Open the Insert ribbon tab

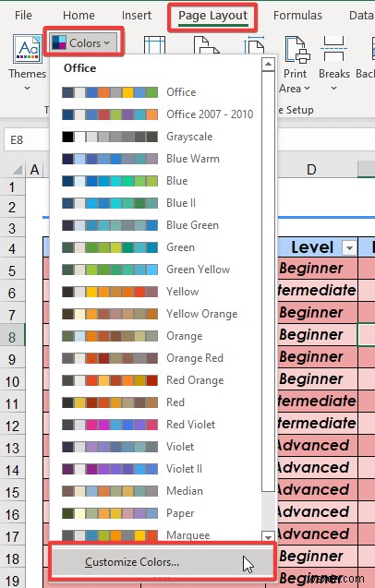(137, 16)
